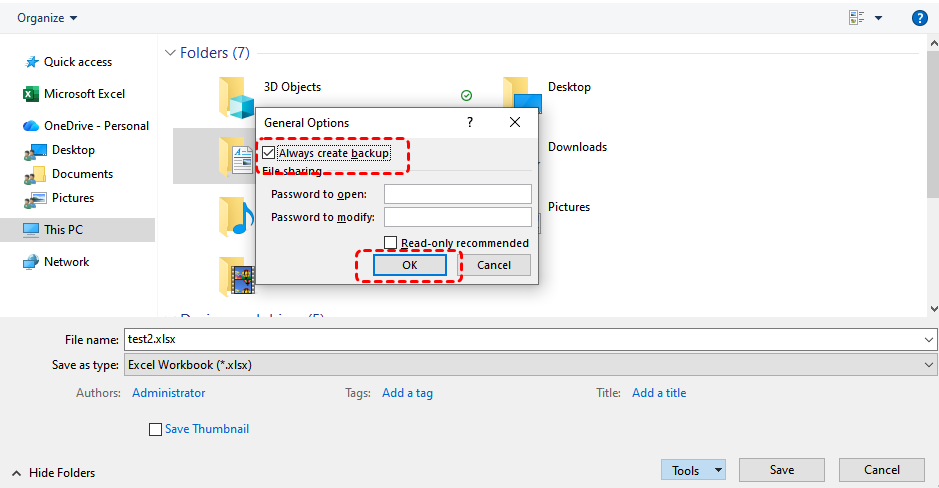Select Quick access star icon
Image resolution: width=939 pixels, height=488 pixels.
[29, 62]
